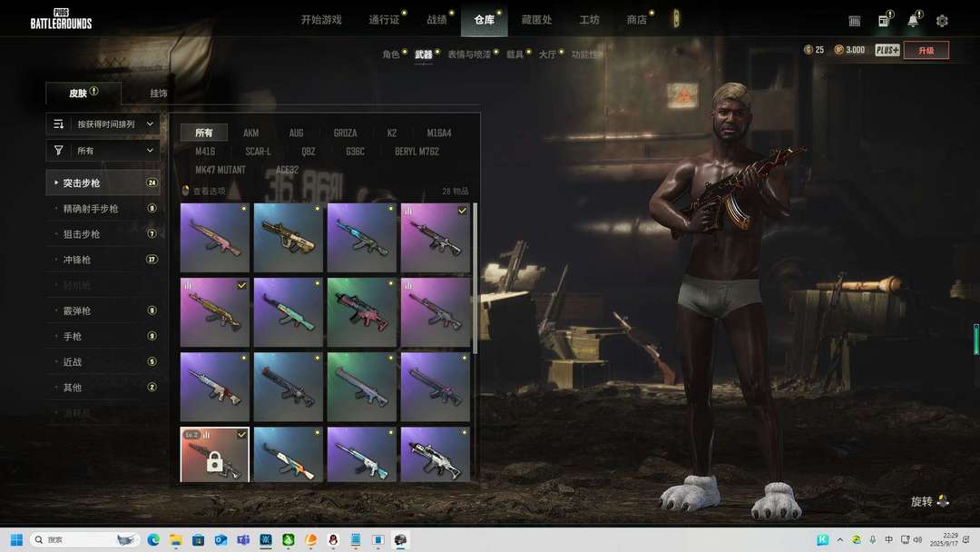Open the settings gear in the top bar

942,21
